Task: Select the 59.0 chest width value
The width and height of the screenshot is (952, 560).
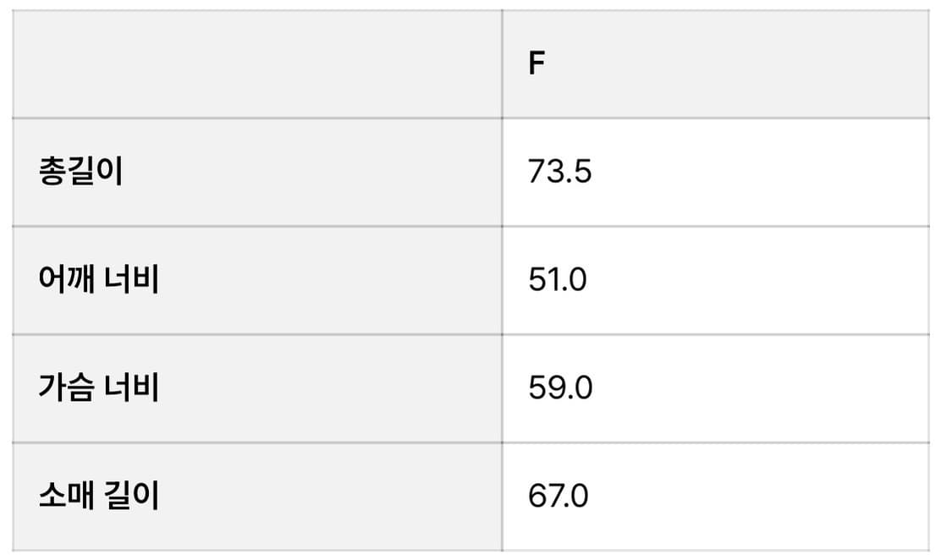Action: [560, 388]
